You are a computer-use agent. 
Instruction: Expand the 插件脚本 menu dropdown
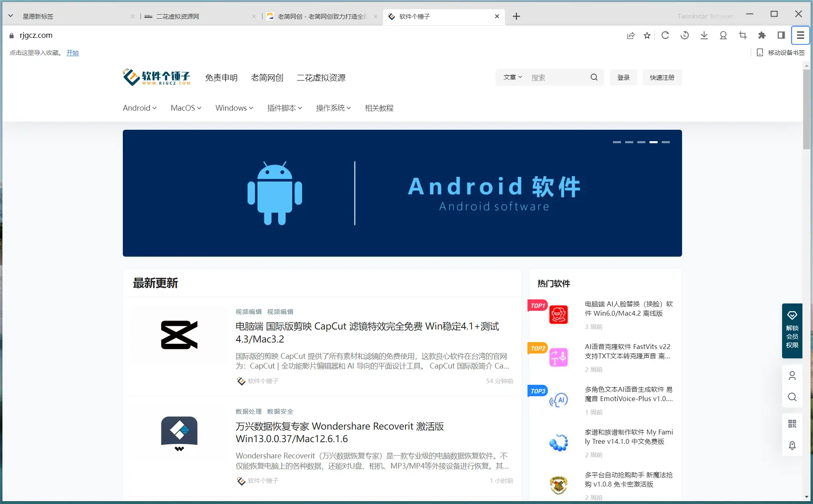[x=284, y=108]
